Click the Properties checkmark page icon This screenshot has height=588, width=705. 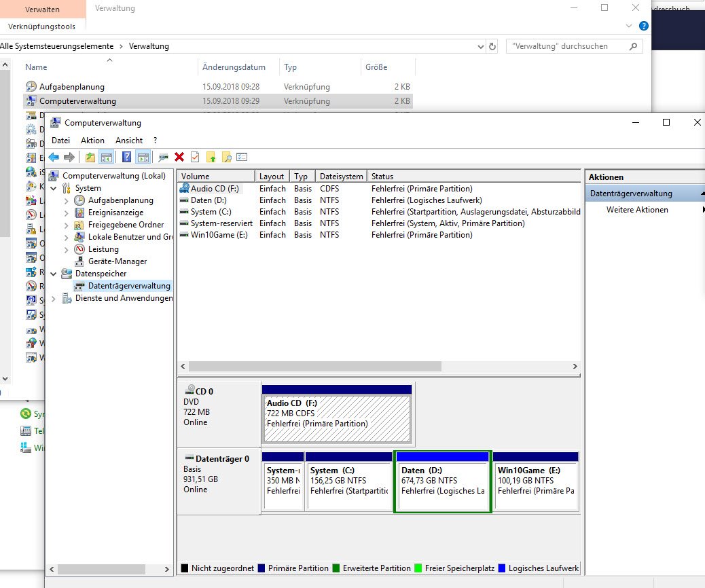coord(195,157)
